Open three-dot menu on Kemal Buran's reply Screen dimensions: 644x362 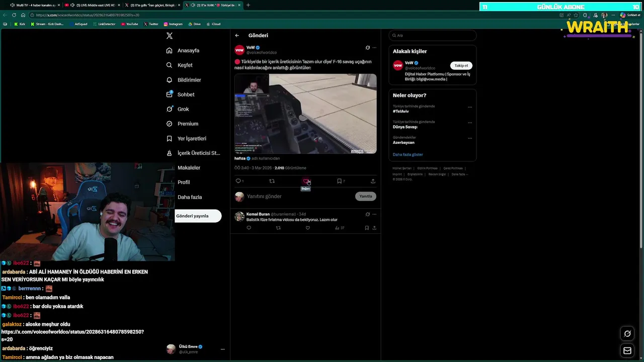click(374, 214)
